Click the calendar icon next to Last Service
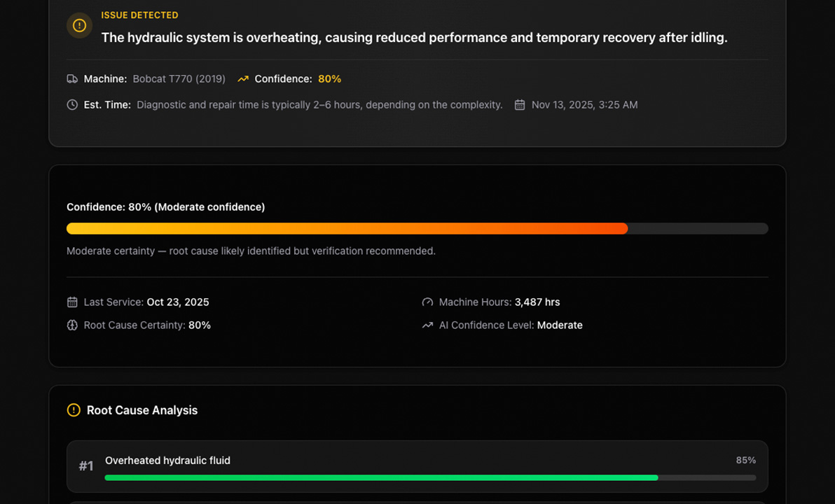 [x=71, y=302]
